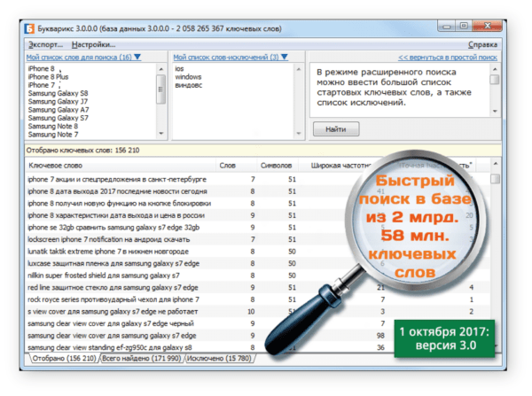Sort by the Широкая частотность column header
Image resolution: width=532 pixels, height=396 pixels.
[x=341, y=166]
